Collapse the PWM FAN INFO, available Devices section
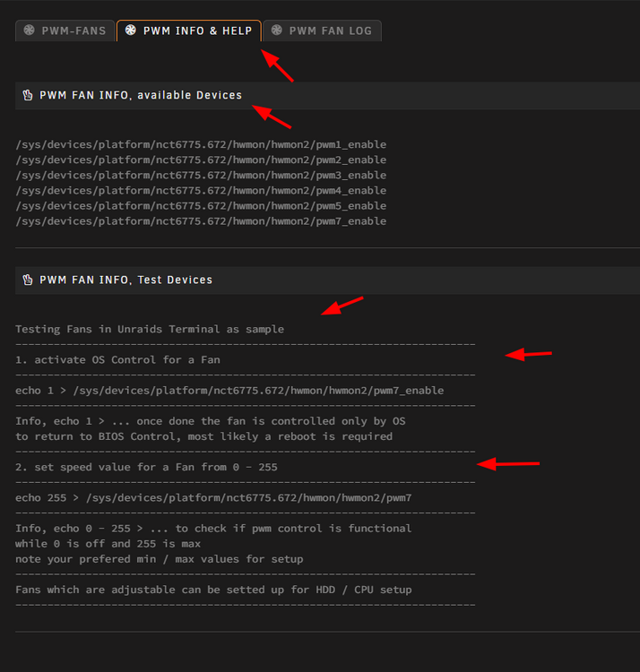This screenshot has width=640, height=672. (x=327, y=96)
